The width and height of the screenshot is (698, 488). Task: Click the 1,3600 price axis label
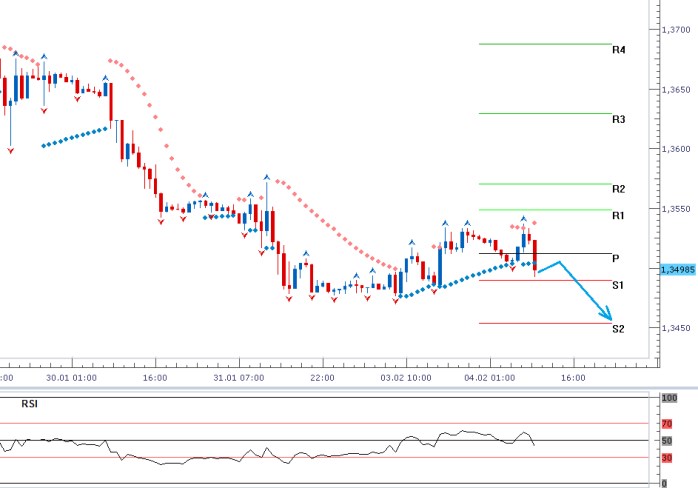click(676, 149)
